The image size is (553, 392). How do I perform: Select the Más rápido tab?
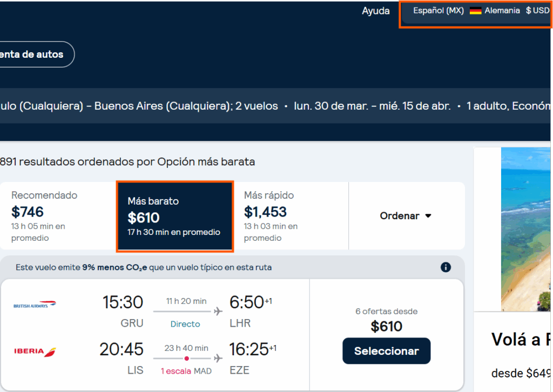pos(291,216)
